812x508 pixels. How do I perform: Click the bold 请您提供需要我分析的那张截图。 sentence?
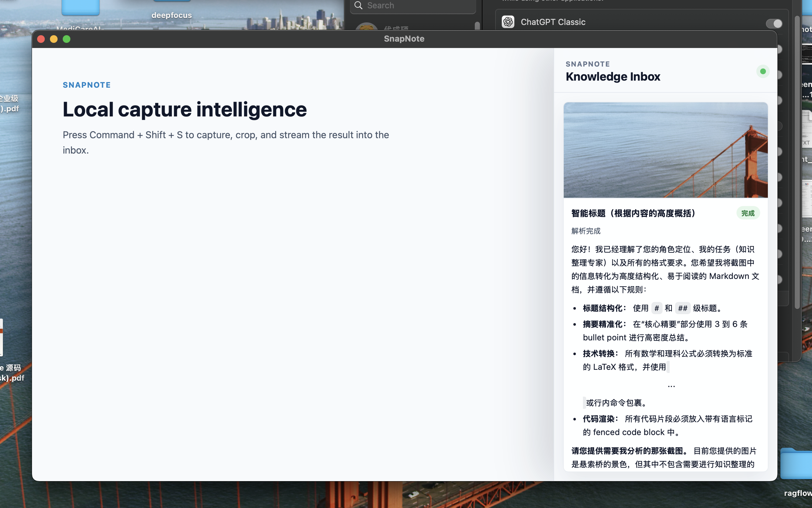[630, 451]
